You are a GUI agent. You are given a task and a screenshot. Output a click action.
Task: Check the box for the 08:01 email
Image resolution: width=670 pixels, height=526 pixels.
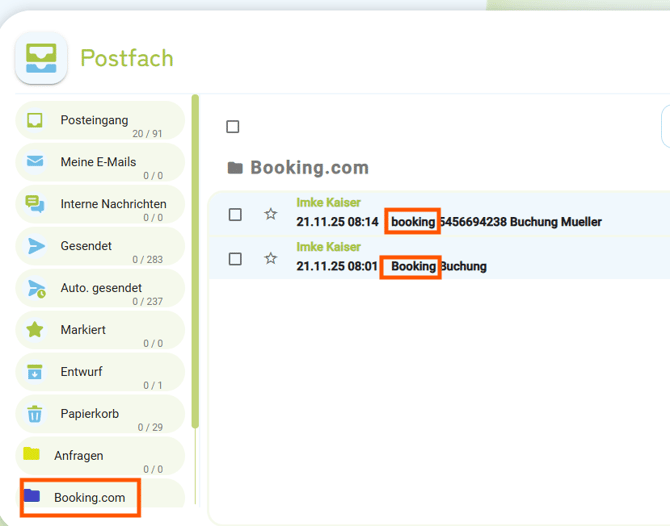(x=235, y=259)
